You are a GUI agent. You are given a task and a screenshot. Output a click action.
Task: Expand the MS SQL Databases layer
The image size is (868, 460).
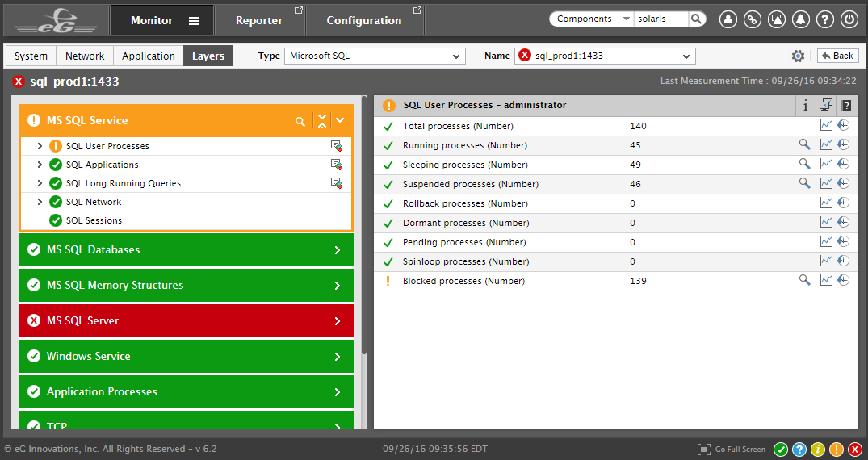click(x=186, y=250)
